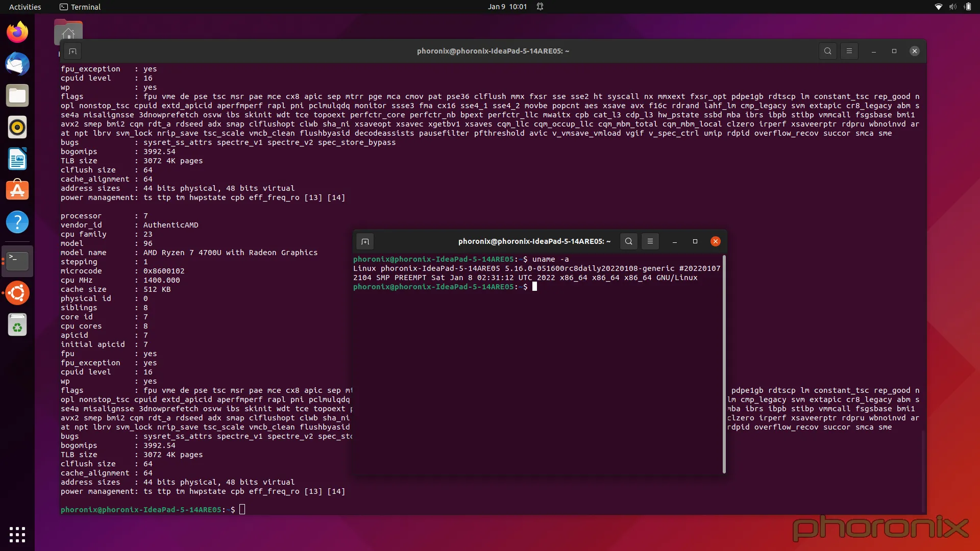Click the 'uname -a' command text
Viewport: 980px width, 551px height.
click(x=550, y=259)
